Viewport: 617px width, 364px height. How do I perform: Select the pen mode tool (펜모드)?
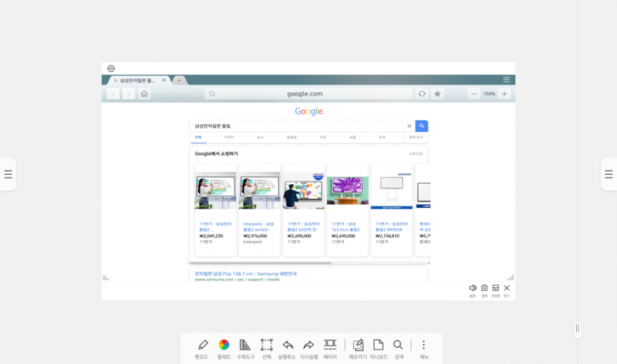click(x=202, y=349)
